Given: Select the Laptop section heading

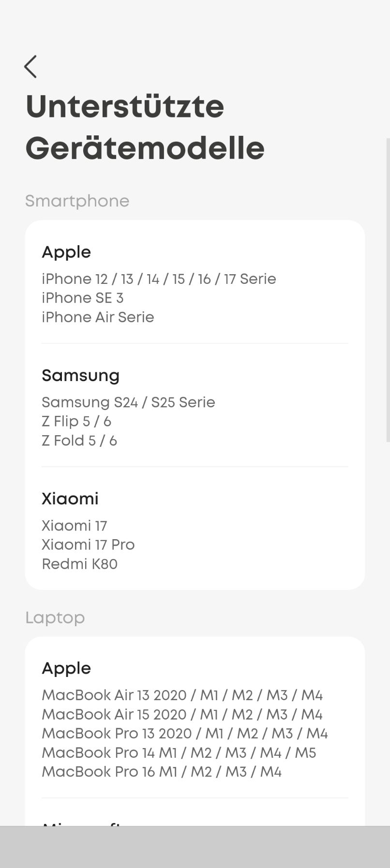Looking at the screenshot, I should pos(55,618).
